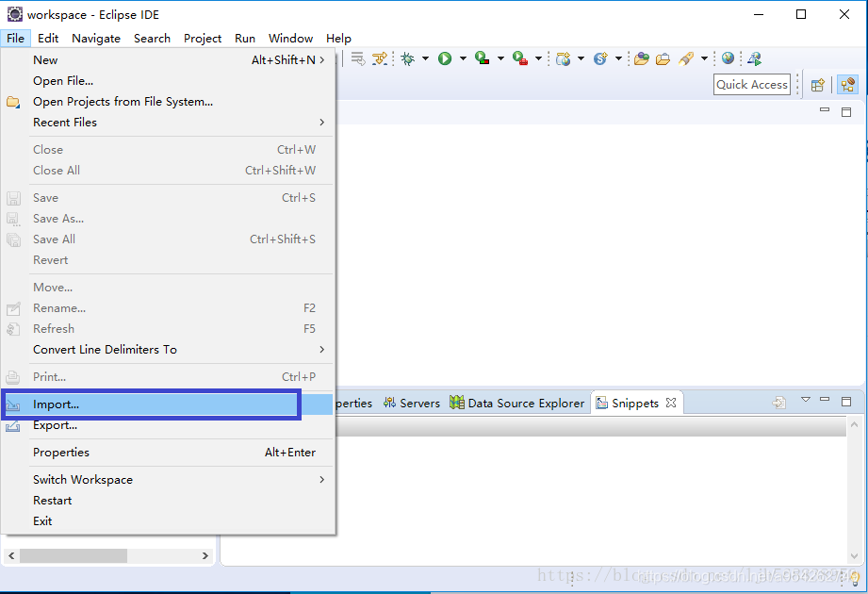The width and height of the screenshot is (868, 594).
Task: Select Open Projects from File System...
Action: (168, 101)
